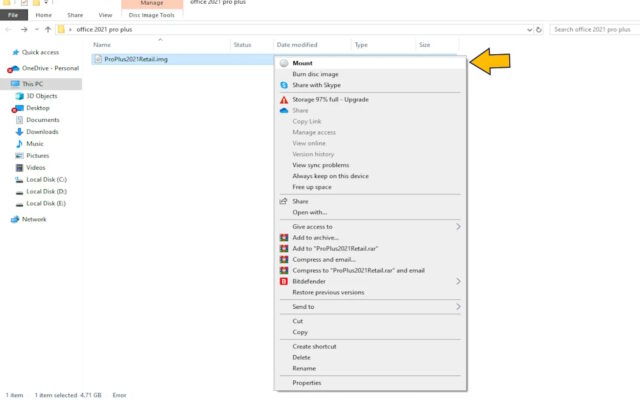Open the File ribbon tab
This screenshot has height=400, width=640.
tap(15, 15)
